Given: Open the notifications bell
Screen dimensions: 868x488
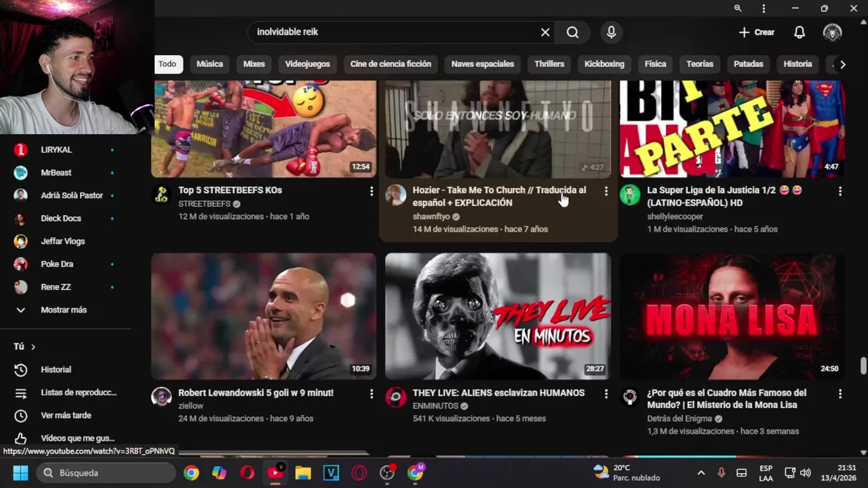Looking at the screenshot, I should coord(800,32).
